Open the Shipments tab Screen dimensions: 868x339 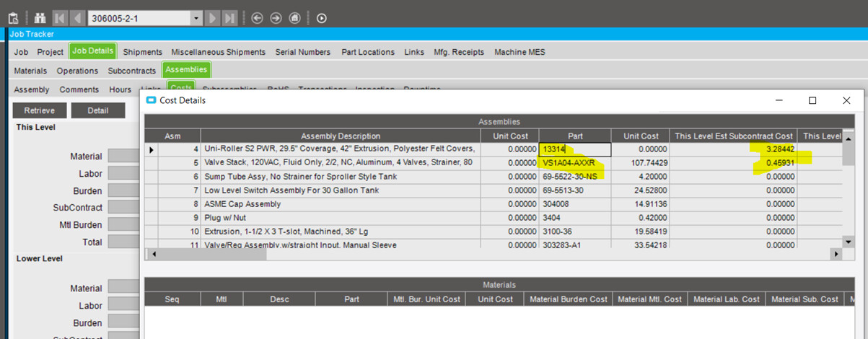pos(143,52)
